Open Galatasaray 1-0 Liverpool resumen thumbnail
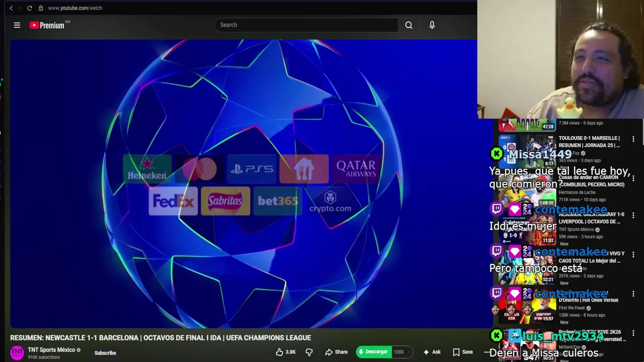This screenshot has height=362, width=644. pos(527,228)
